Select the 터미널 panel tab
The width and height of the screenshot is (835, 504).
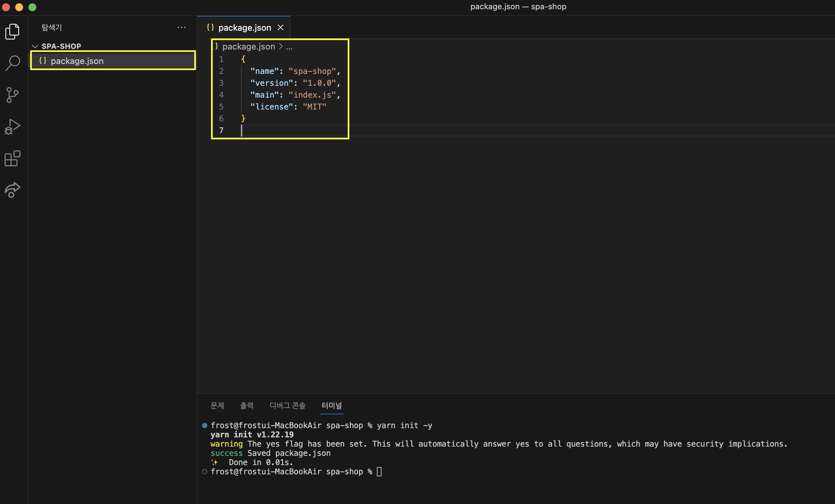(x=331, y=405)
